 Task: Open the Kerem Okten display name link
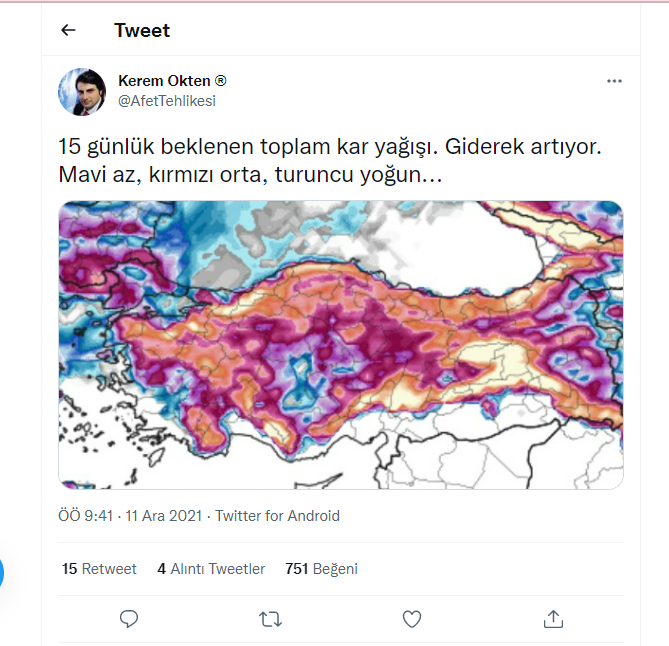point(164,81)
